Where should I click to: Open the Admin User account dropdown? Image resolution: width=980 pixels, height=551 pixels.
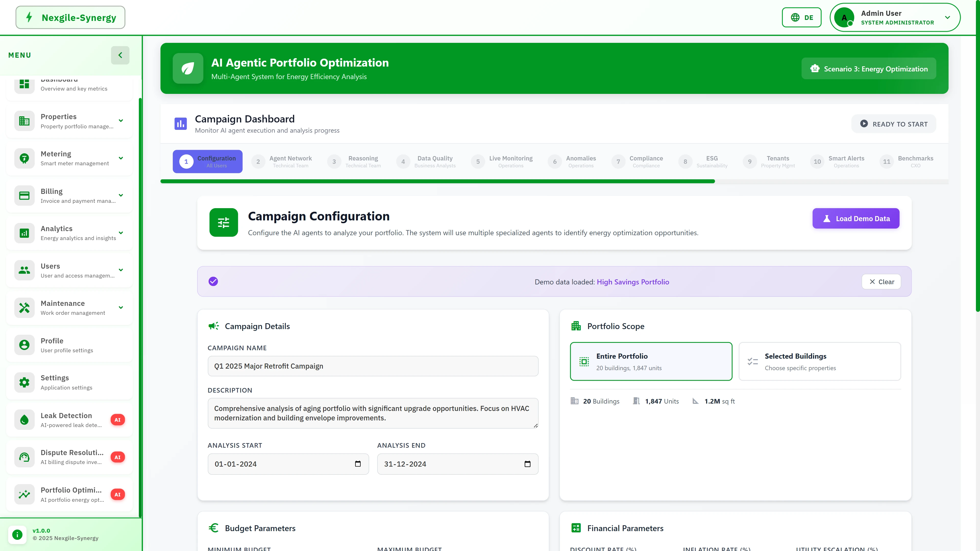point(895,17)
